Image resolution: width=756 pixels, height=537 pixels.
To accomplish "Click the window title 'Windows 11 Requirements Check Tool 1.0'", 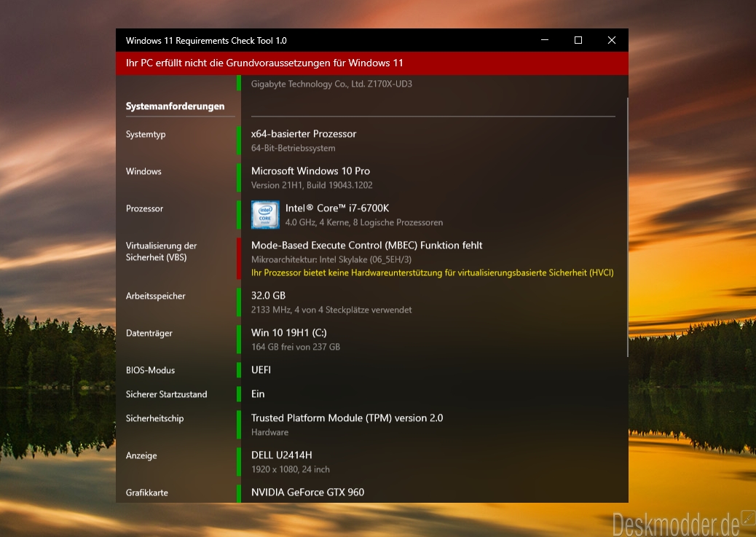I will (206, 41).
